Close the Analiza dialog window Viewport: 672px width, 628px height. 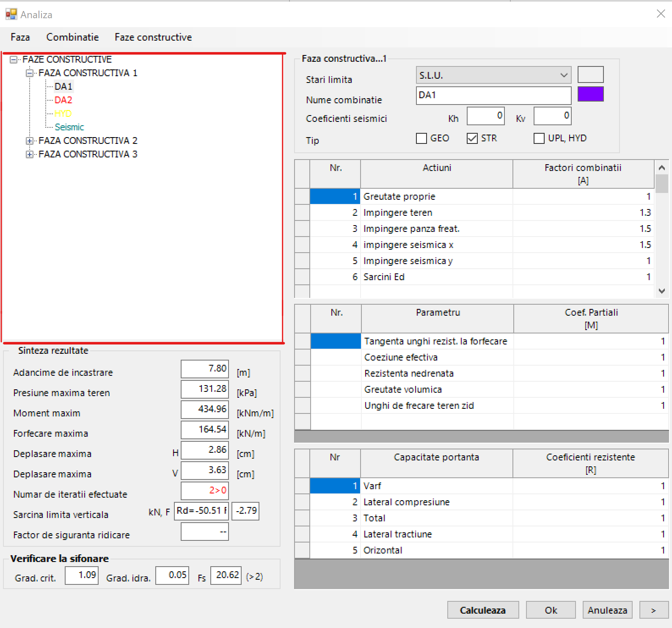click(661, 14)
